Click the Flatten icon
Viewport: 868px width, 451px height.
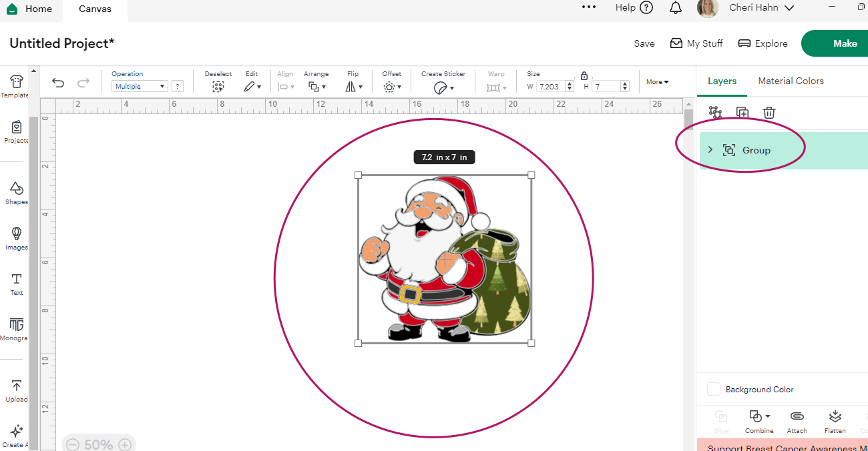coord(835,420)
